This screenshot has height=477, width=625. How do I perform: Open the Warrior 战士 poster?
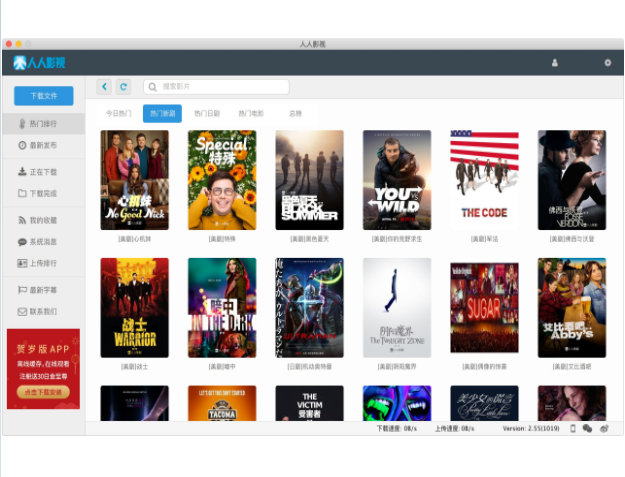click(134, 308)
